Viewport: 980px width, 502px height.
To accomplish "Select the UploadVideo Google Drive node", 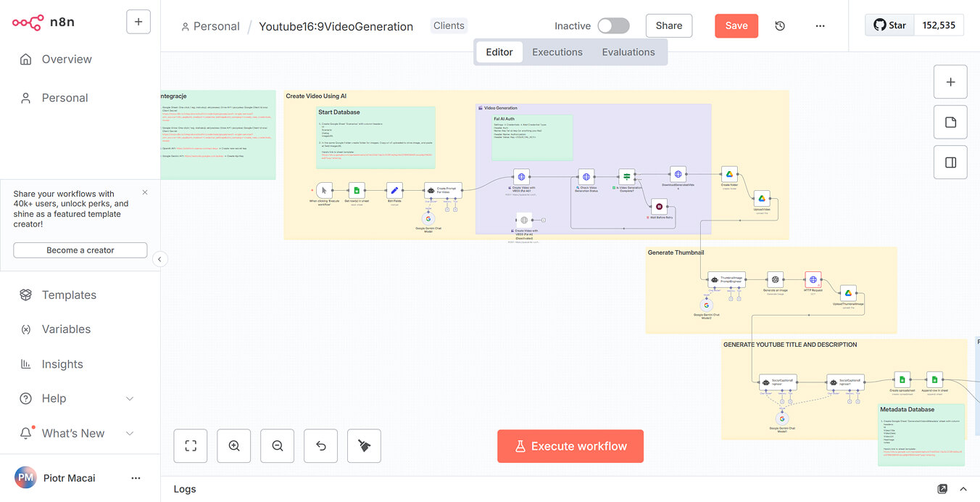I will (763, 199).
